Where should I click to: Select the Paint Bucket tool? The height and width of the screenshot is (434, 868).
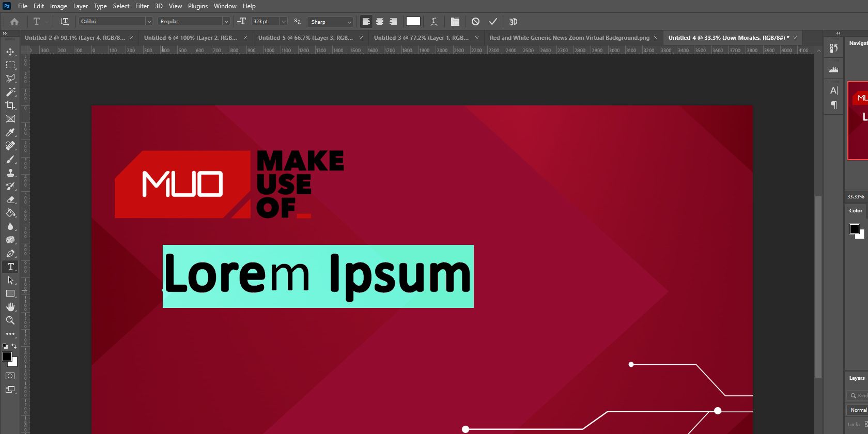coord(10,213)
